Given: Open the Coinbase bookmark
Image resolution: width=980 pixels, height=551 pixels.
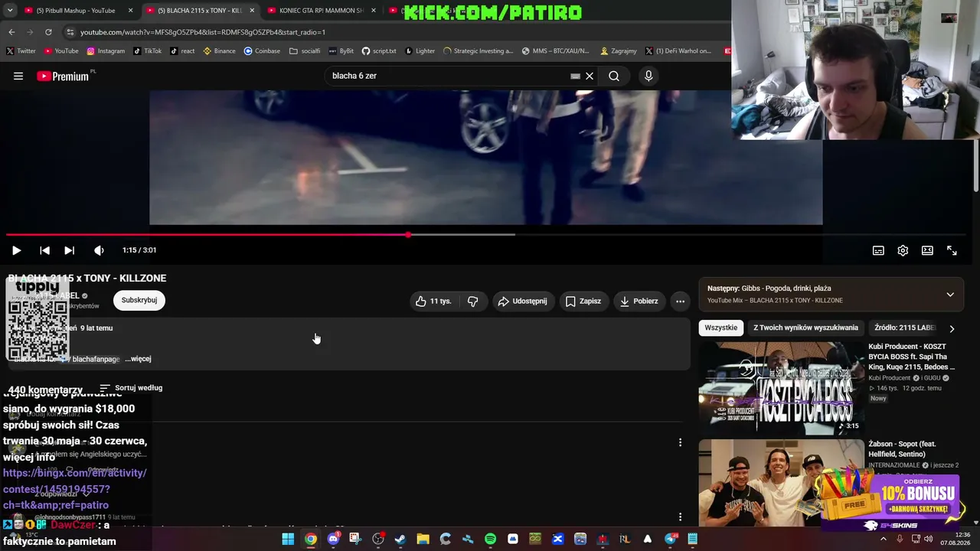Looking at the screenshot, I should tap(262, 51).
